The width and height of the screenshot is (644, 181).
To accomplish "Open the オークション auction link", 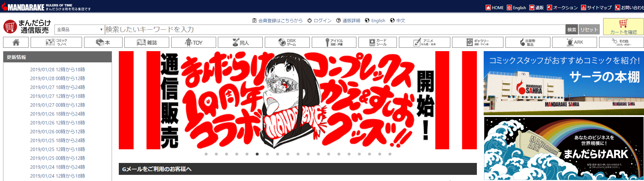I will click(x=562, y=7).
